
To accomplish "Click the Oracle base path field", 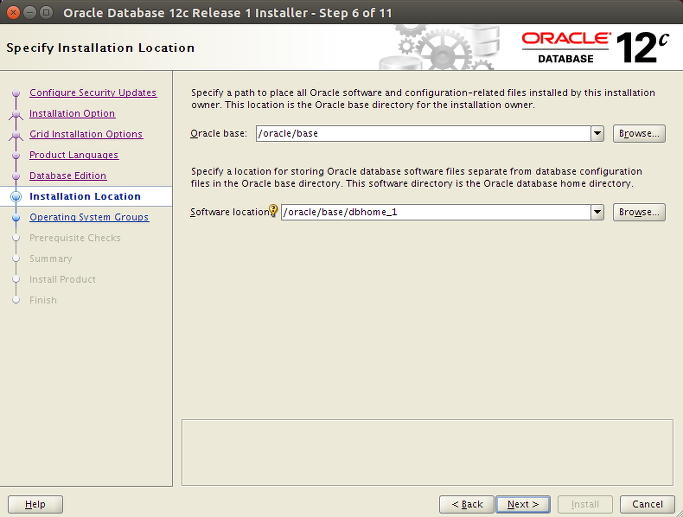I will [x=423, y=133].
